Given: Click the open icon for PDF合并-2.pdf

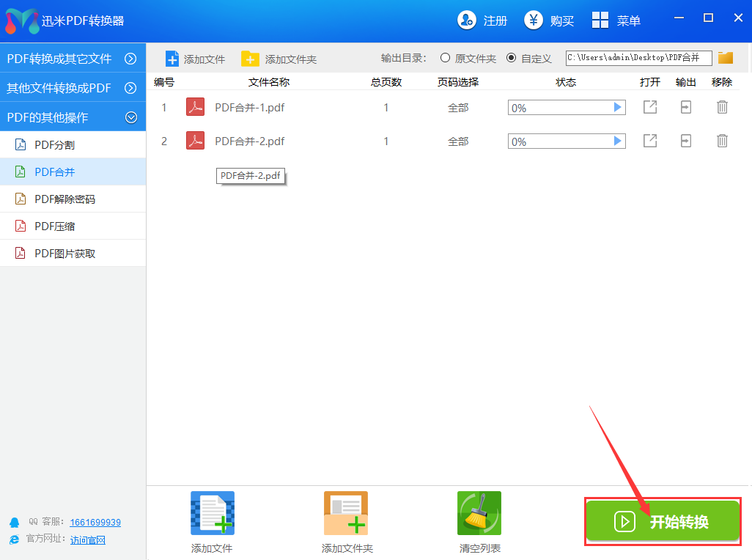Looking at the screenshot, I should [650, 141].
